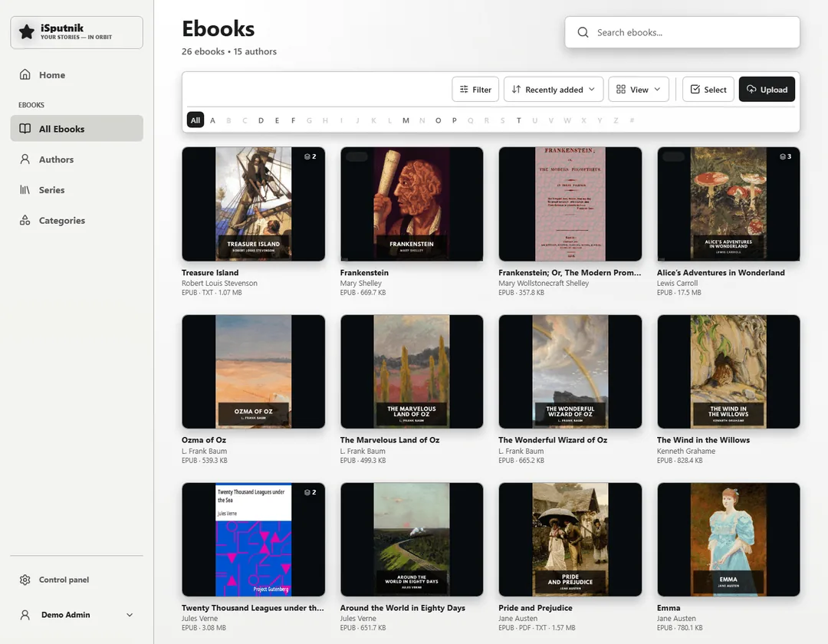Open the Treasure Island cover
The height and width of the screenshot is (644, 828).
pos(254,204)
